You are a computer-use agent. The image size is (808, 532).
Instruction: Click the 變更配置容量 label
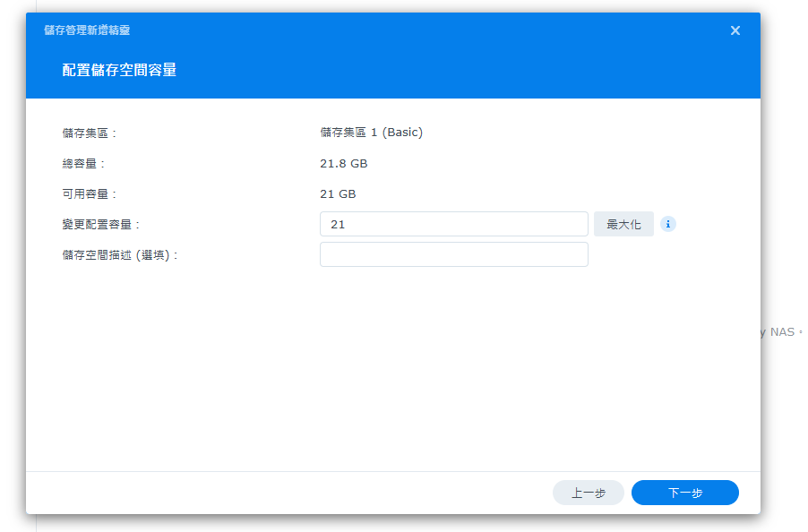click(101, 225)
